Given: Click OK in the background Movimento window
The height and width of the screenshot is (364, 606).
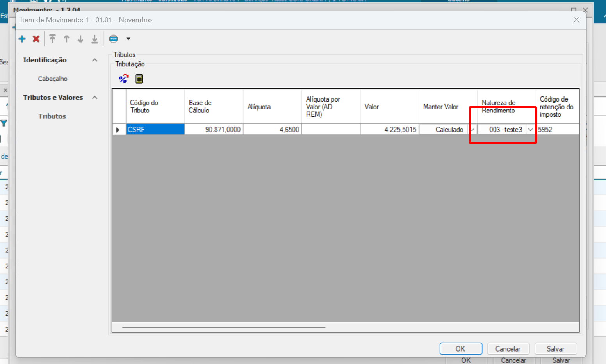Looking at the screenshot, I should tap(466, 360).
